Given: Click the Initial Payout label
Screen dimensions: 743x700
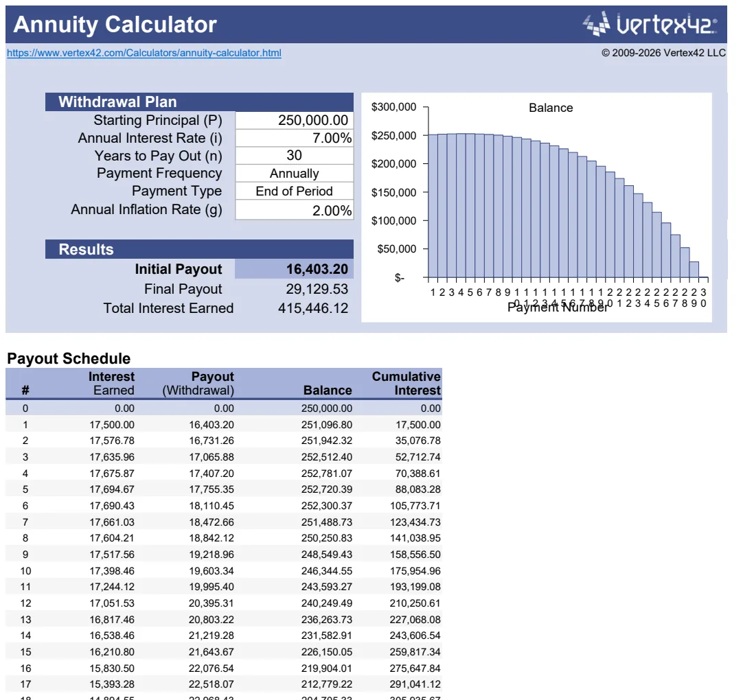Looking at the screenshot, I should (x=178, y=269).
